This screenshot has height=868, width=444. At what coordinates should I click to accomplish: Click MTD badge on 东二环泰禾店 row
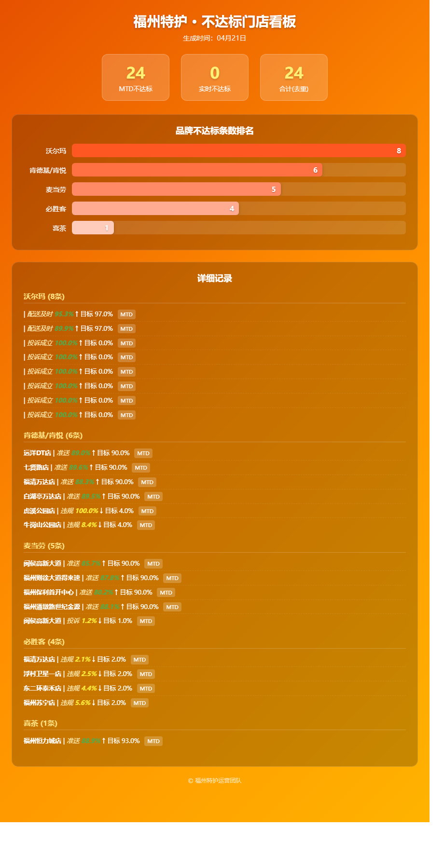coord(146,689)
